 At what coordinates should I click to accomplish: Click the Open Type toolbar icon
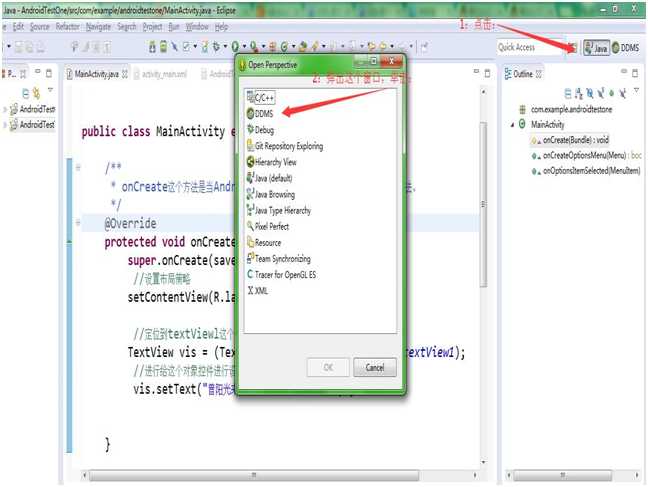pyautogui.click(x=303, y=47)
